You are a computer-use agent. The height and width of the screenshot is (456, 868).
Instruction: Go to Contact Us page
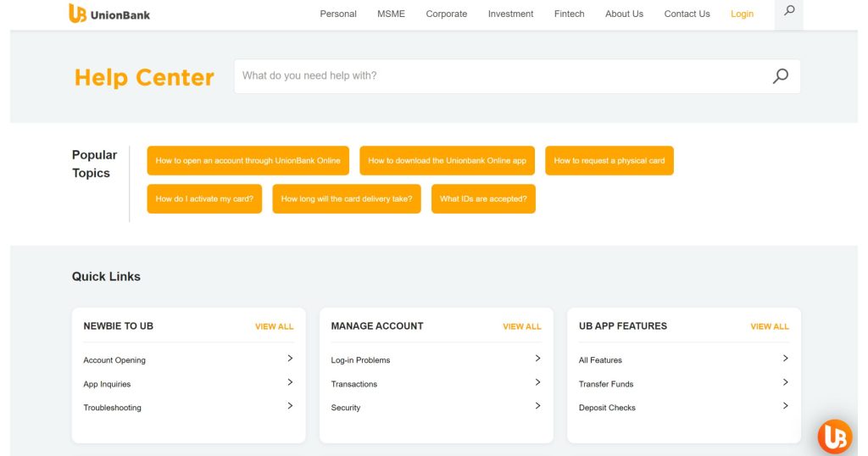point(687,14)
